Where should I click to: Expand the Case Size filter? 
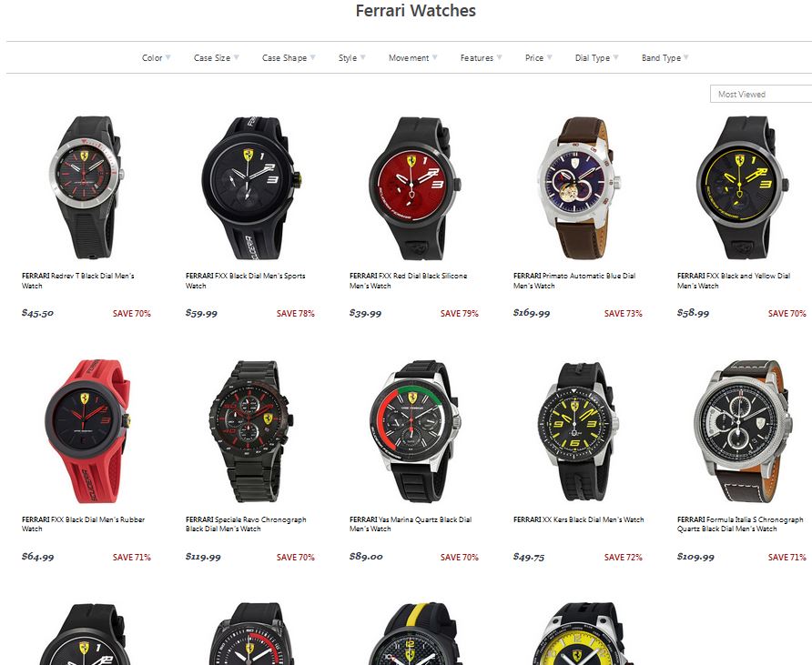[217, 58]
